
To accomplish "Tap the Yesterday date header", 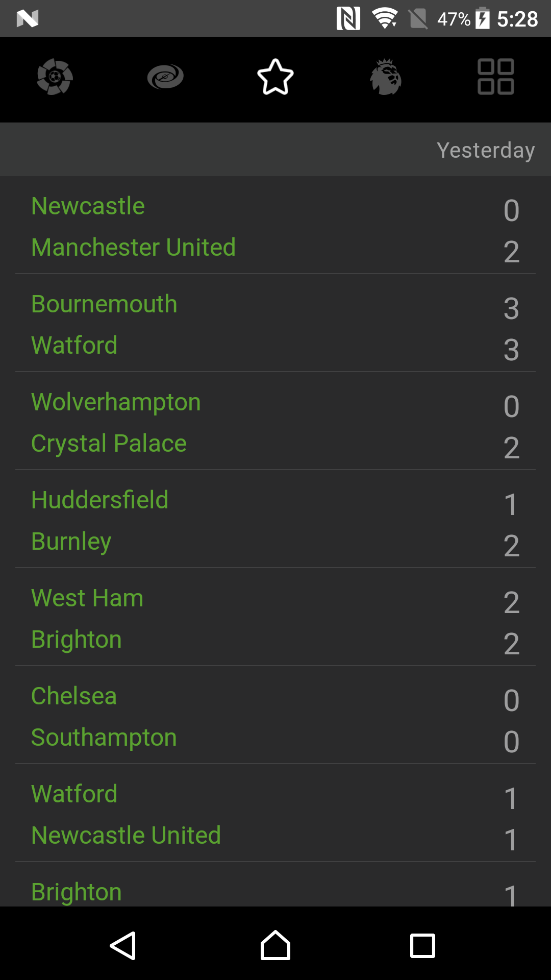I will [x=485, y=150].
